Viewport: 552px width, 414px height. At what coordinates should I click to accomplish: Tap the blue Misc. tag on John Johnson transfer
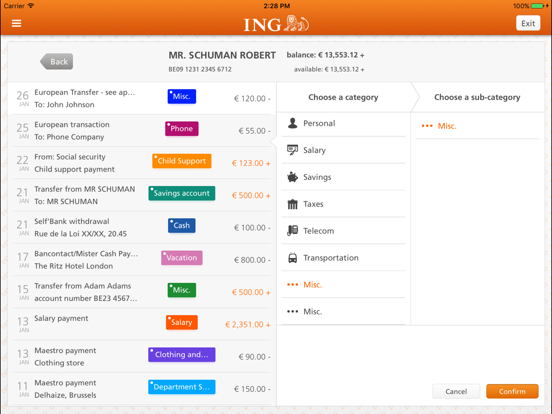pos(182,96)
